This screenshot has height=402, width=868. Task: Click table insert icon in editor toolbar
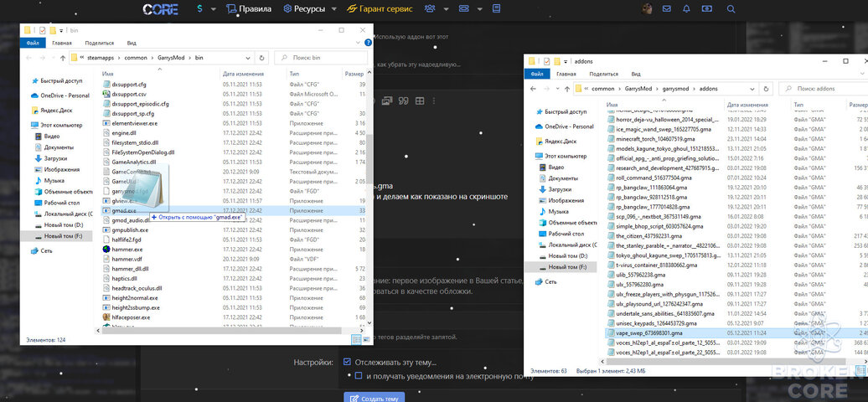[x=420, y=100]
